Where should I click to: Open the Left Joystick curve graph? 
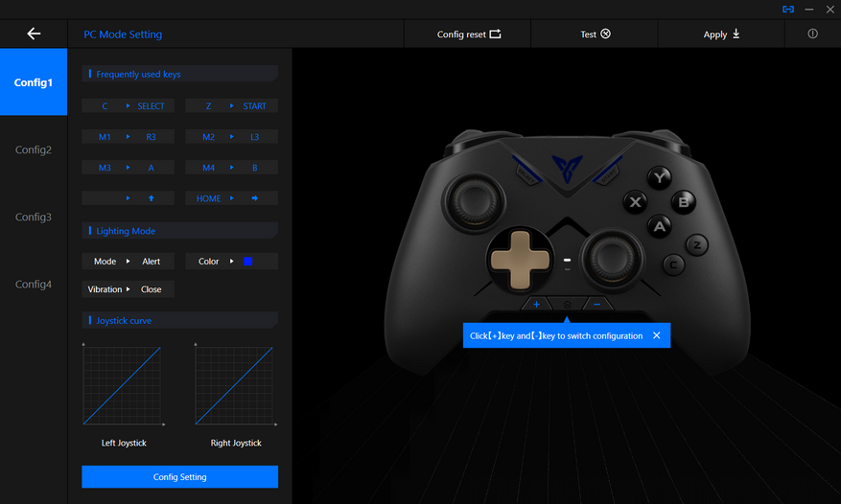(x=123, y=384)
